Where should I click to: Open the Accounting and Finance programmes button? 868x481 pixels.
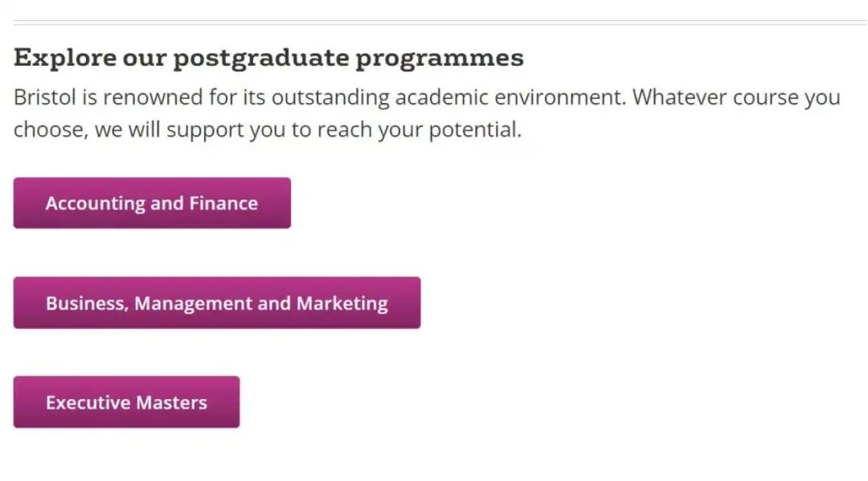tap(152, 203)
